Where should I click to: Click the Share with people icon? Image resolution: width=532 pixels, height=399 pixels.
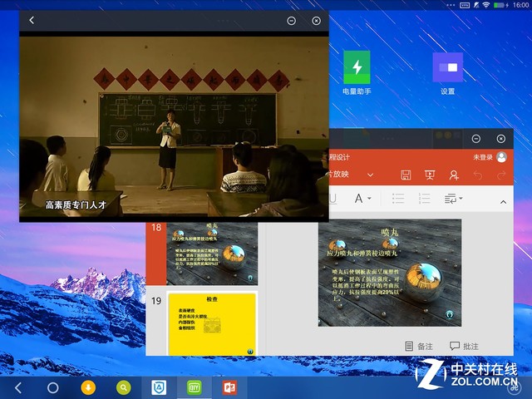[454, 175]
